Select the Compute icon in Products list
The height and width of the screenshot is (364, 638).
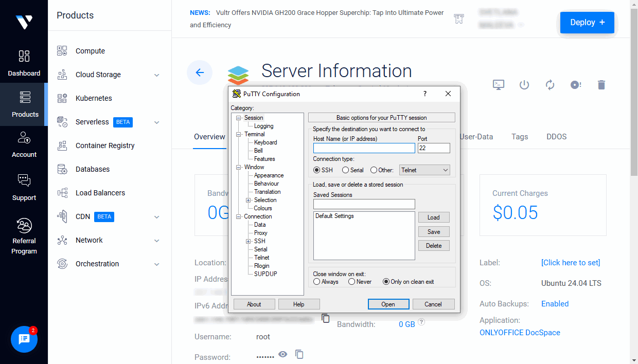click(62, 50)
